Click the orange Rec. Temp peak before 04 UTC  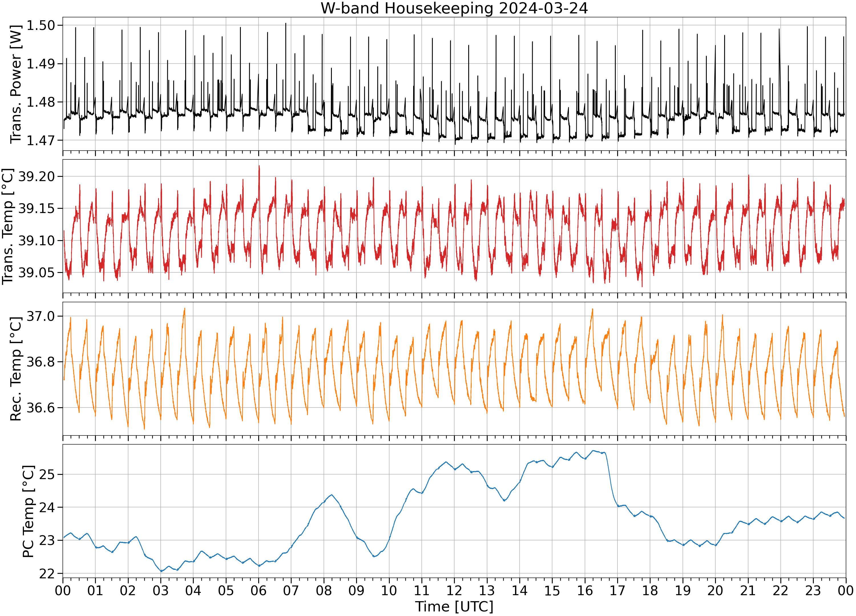coord(184,309)
